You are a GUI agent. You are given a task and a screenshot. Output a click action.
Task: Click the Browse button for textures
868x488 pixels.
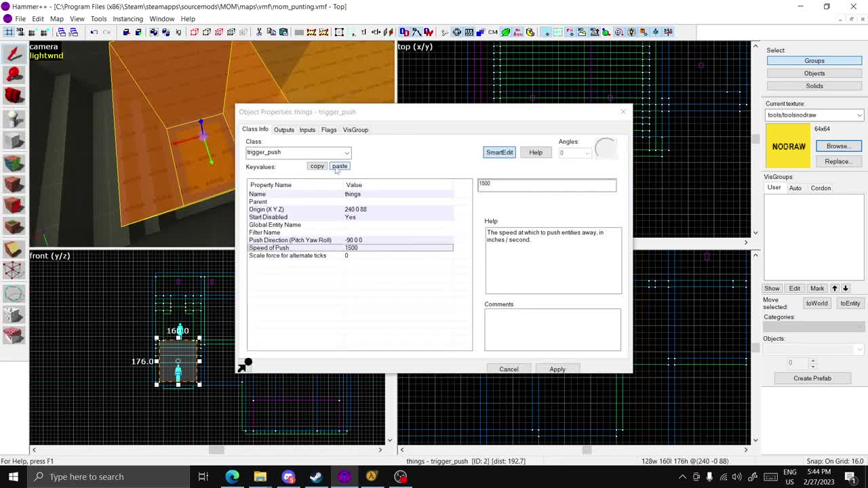838,146
